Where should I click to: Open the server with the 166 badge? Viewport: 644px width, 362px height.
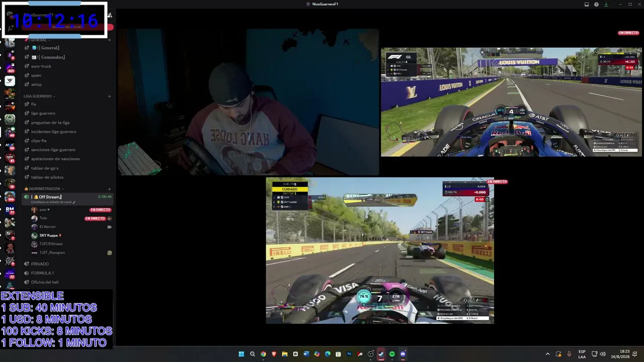[10, 197]
